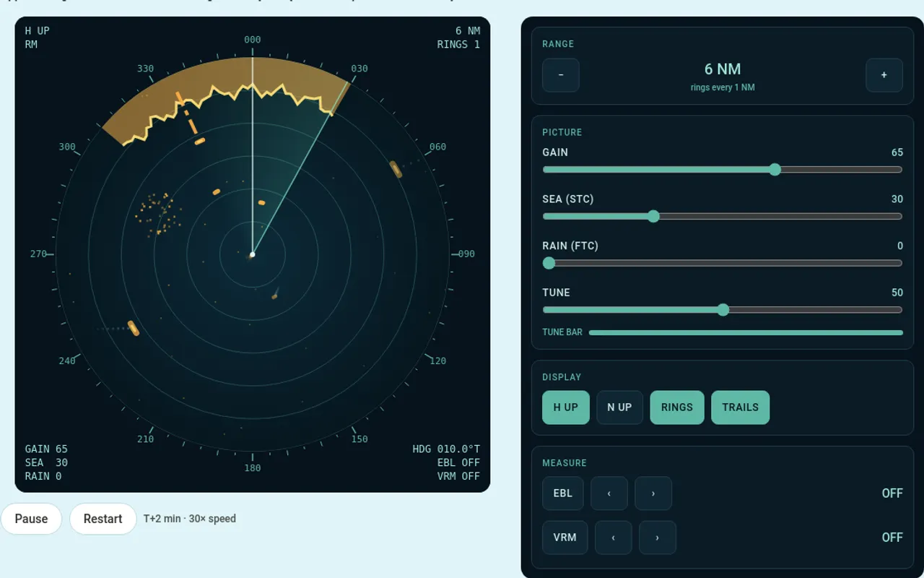This screenshot has width=924, height=578.
Task: Toggle the TRAILS display button
Action: (741, 407)
